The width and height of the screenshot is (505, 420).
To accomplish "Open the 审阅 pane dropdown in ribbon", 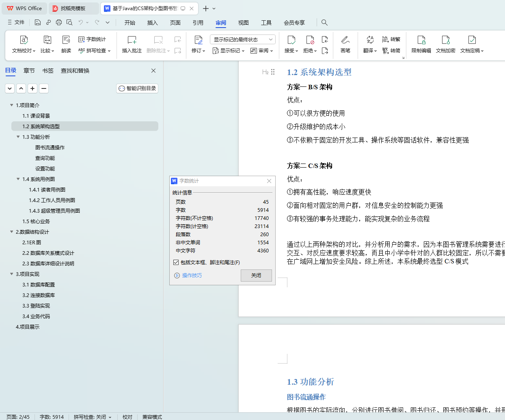I will 262,51.
